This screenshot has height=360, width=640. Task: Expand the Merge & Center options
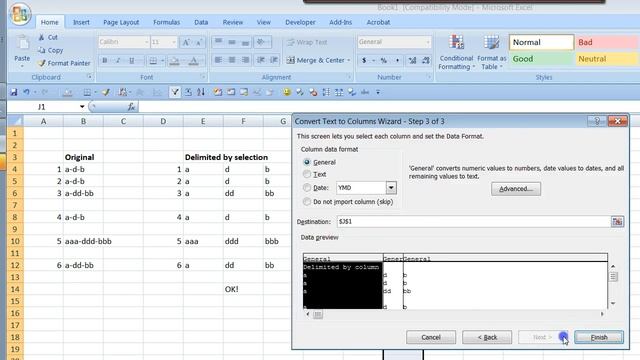point(349,60)
